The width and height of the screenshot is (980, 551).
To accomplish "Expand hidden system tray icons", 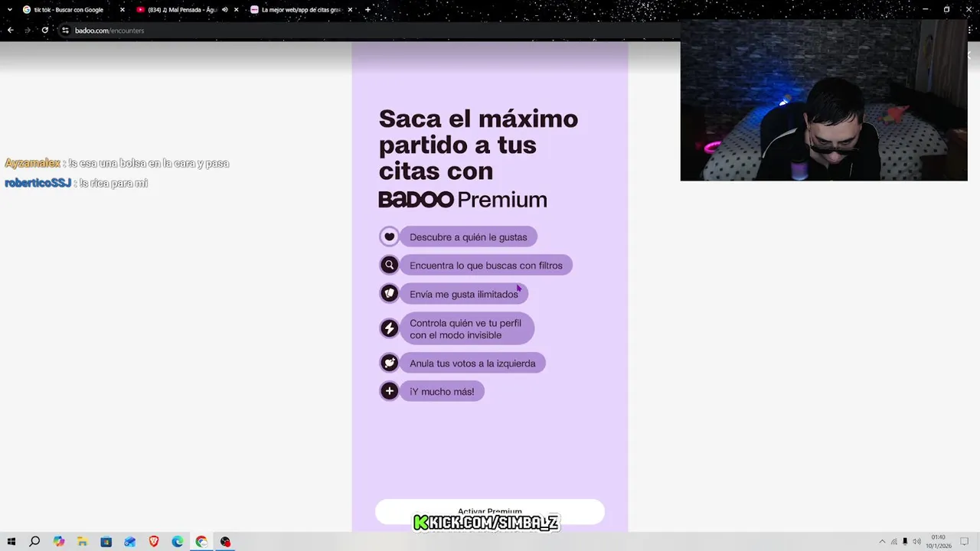I will pos(882,542).
